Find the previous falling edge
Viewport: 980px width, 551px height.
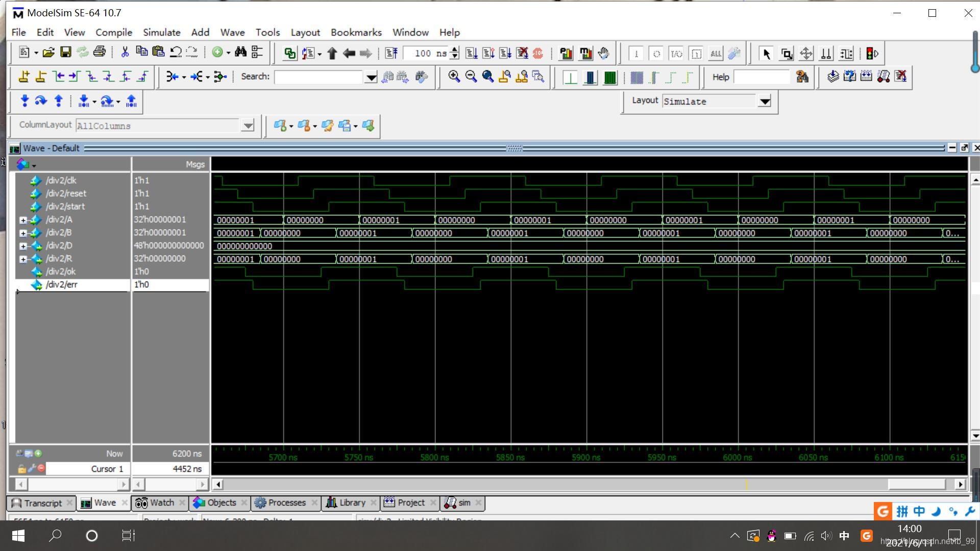click(x=92, y=77)
